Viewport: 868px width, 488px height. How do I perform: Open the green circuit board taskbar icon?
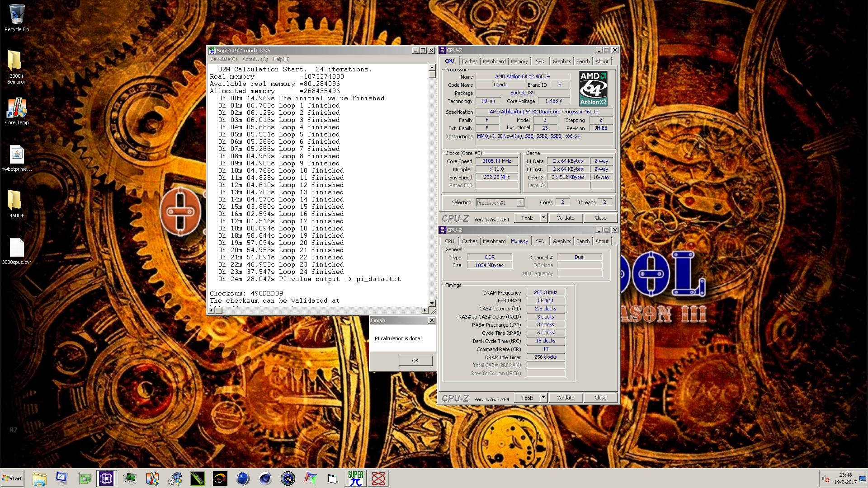pos(85,479)
